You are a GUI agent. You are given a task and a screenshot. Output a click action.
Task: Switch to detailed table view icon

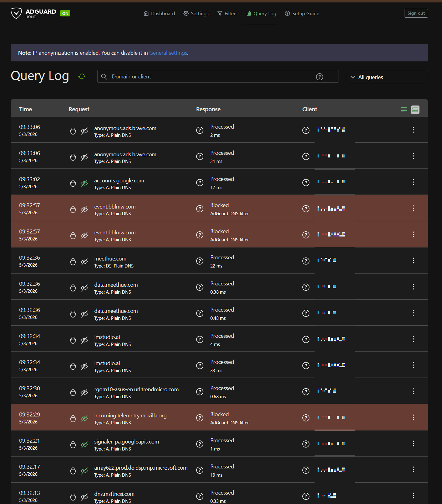pyautogui.click(x=415, y=110)
